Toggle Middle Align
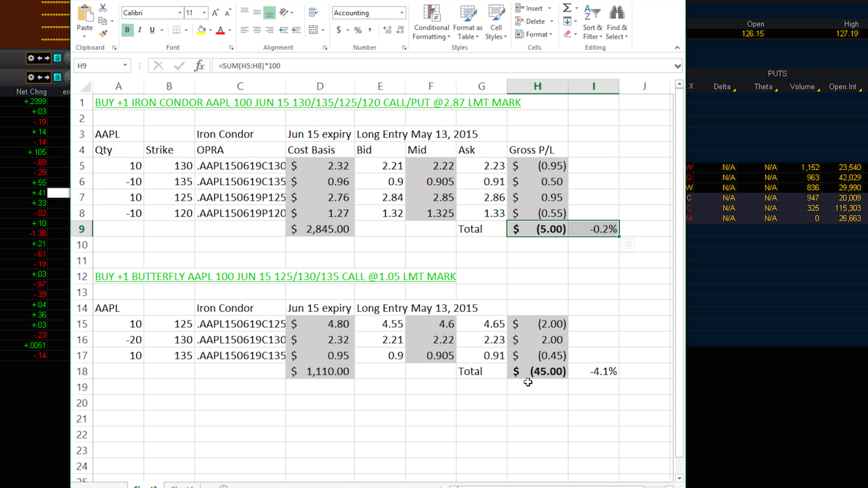Viewport: 868px width, 488px height. tap(257, 12)
